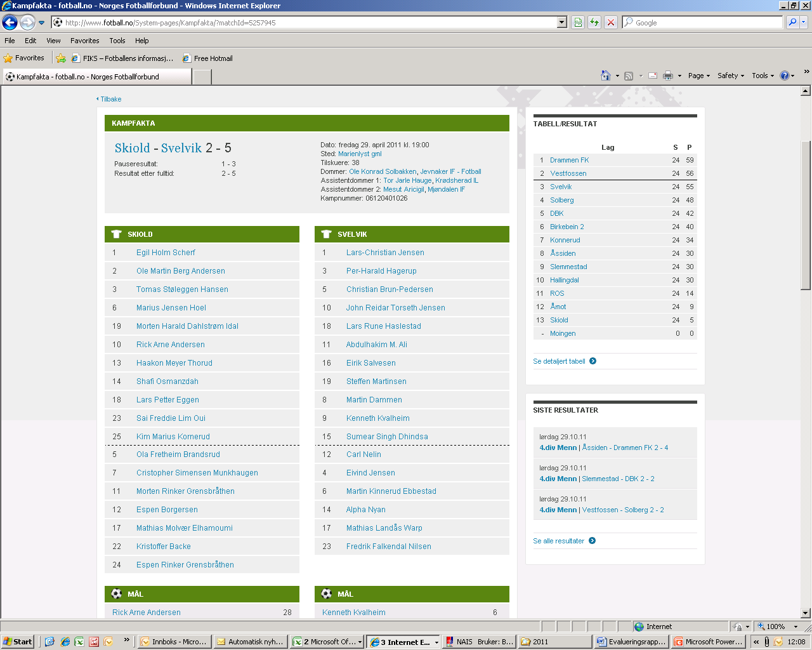Open player Egil Holm Scherf

[166, 253]
